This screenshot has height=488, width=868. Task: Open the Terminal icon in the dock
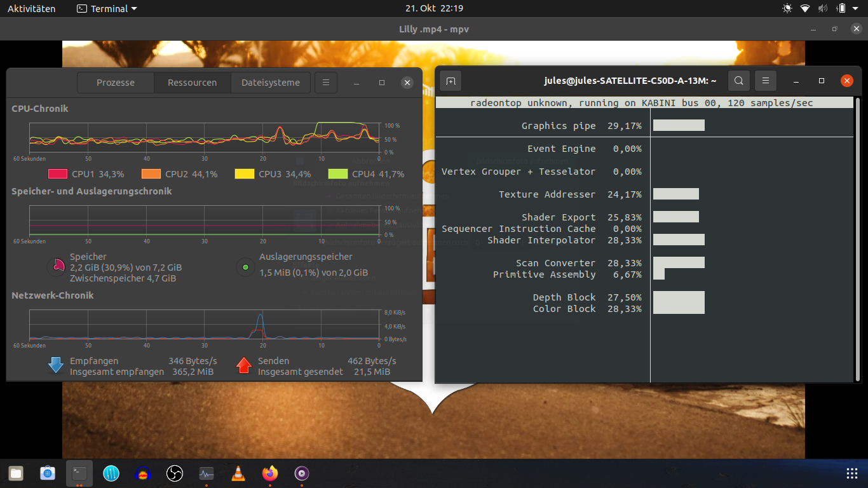pos(79,473)
